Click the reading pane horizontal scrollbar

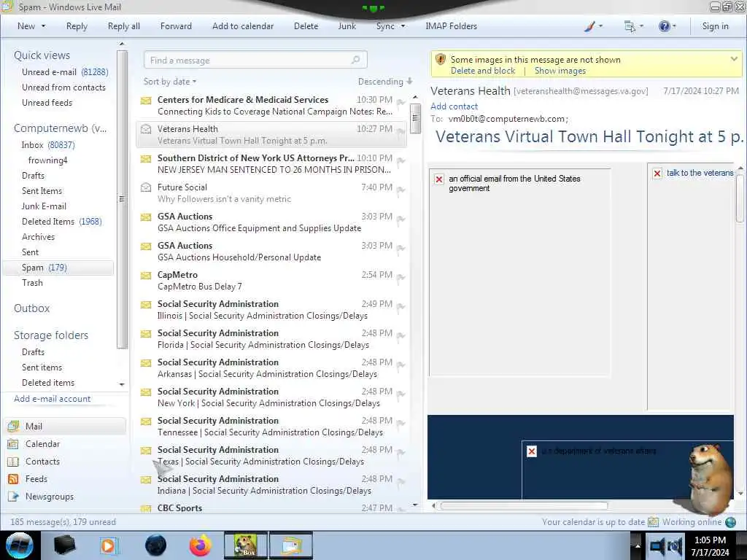[x=524, y=506]
